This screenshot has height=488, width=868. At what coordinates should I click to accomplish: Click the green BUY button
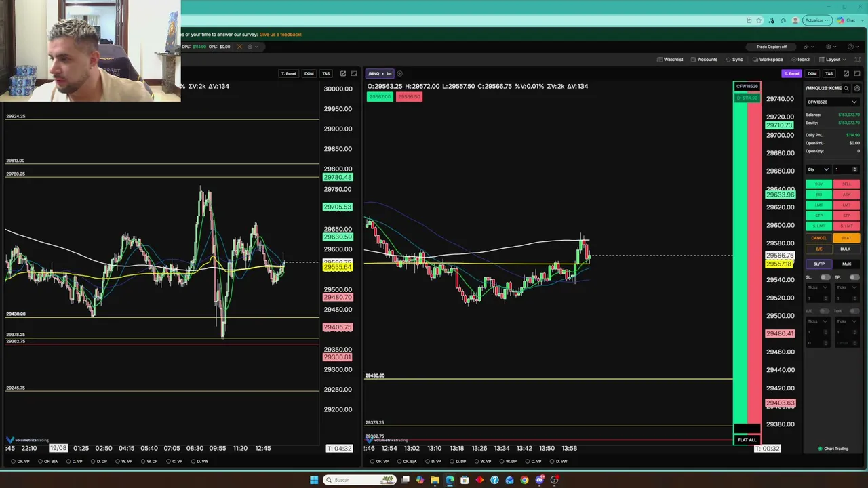[818, 184]
